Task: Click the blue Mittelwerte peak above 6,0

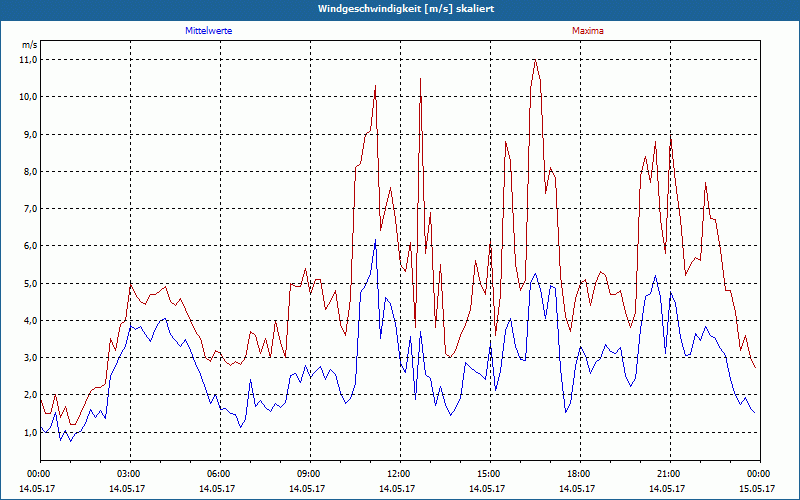Action: [376, 240]
